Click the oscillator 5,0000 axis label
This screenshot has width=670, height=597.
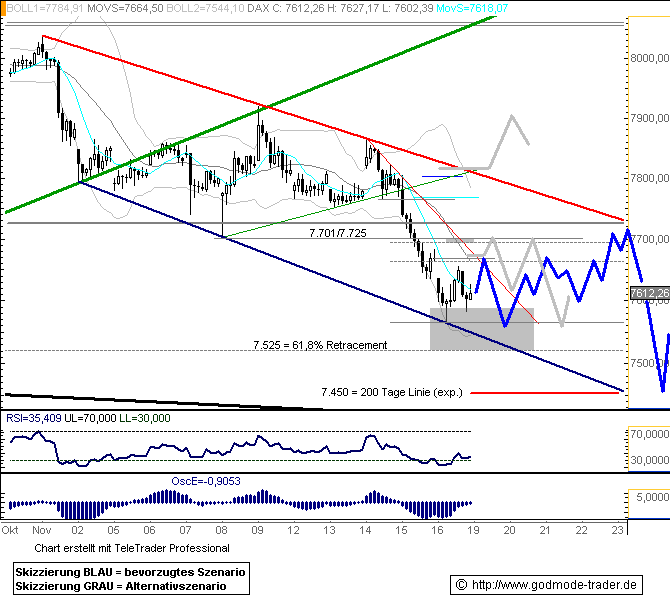(652, 497)
